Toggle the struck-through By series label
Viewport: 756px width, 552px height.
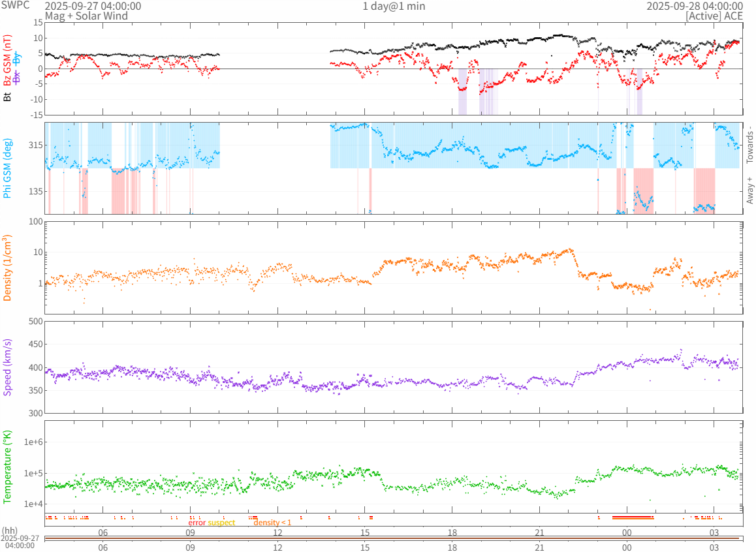pyautogui.click(x=17, y=59)
